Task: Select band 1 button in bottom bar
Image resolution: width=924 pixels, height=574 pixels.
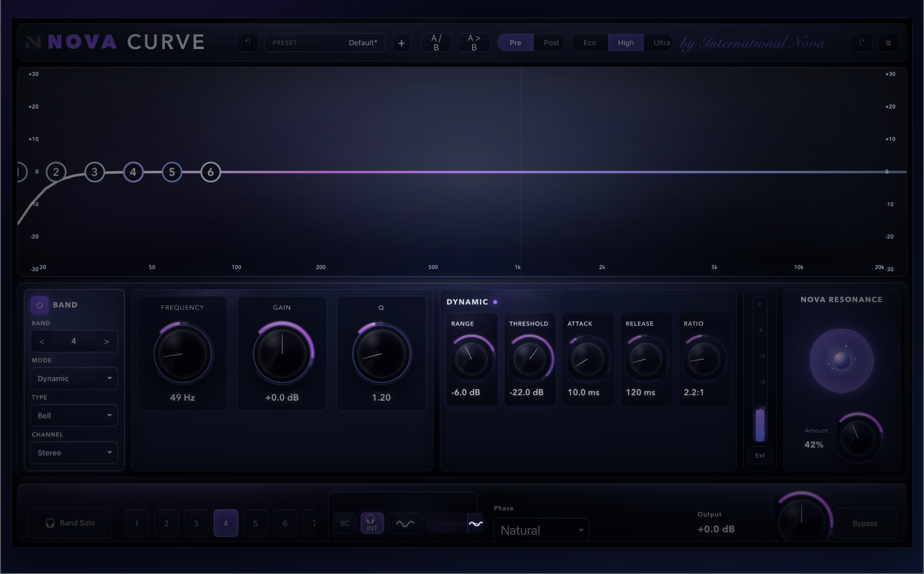Action: click(137, 523)
